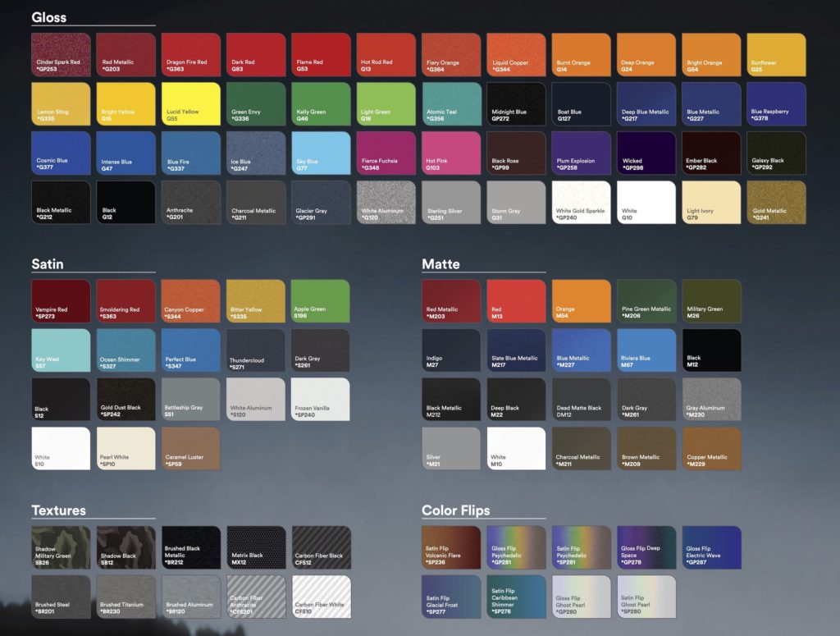Select the Sky Blue G77 swatch
The height and width of the screenshot is (636, 840).
point(321,153)
